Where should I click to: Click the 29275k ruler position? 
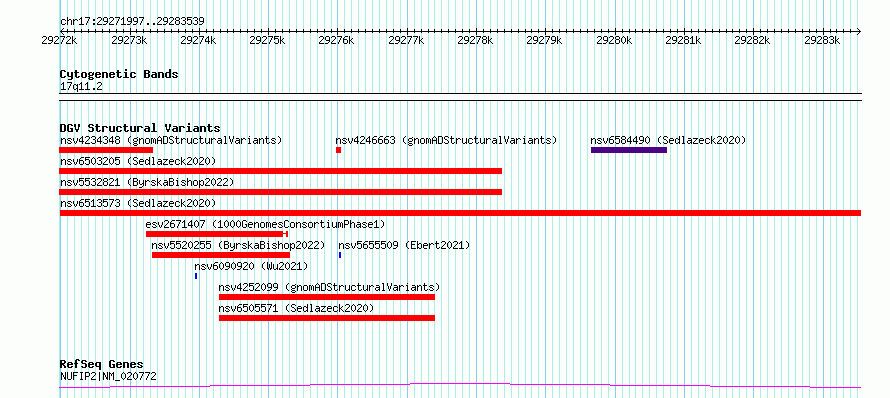pyautogui.click(x=268, y=40)
